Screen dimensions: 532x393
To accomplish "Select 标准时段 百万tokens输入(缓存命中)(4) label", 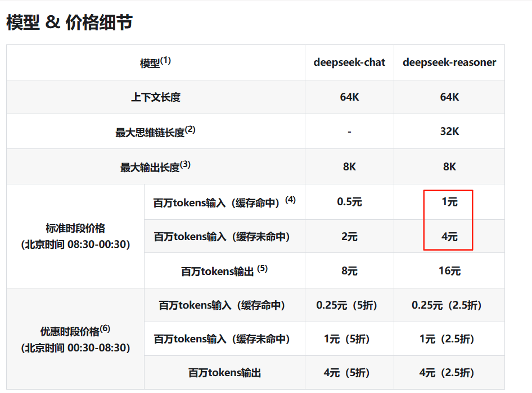I will (224, 202).
